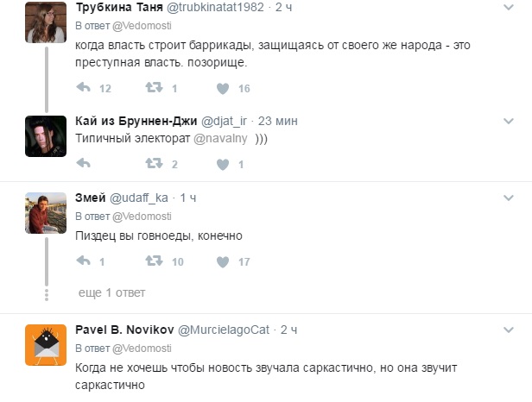Like Змей's tweet with 17 likes
532x402 pixels.
pyautogui.click(x=223, y=261)
